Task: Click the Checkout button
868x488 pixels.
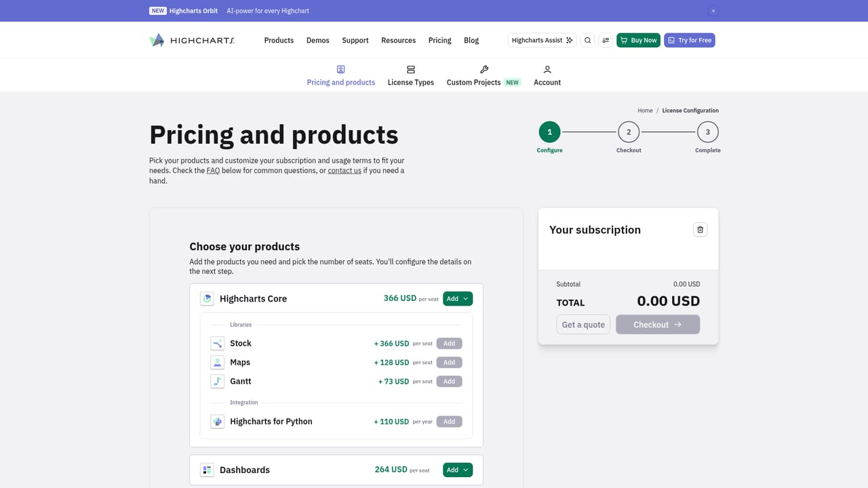Action: [x=658, y=325]
